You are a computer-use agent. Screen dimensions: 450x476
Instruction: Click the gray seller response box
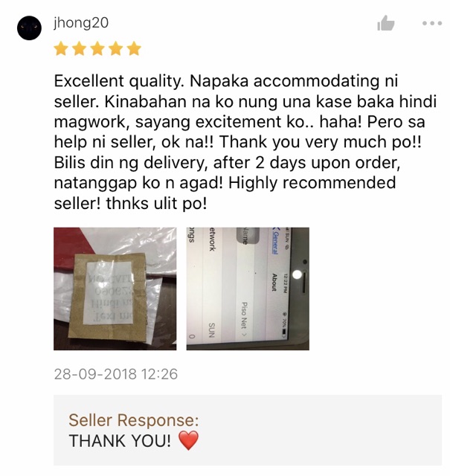pyautogui.click(x=248, y=430)
